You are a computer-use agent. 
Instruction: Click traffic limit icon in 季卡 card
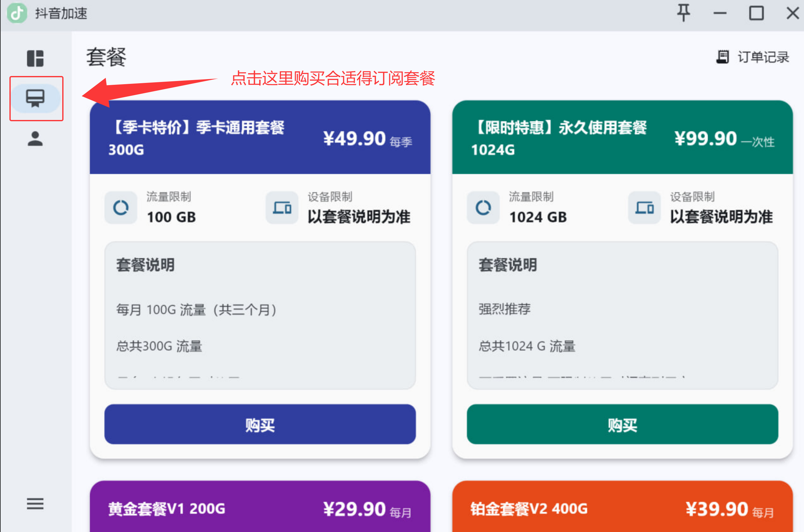click(121, 207)
